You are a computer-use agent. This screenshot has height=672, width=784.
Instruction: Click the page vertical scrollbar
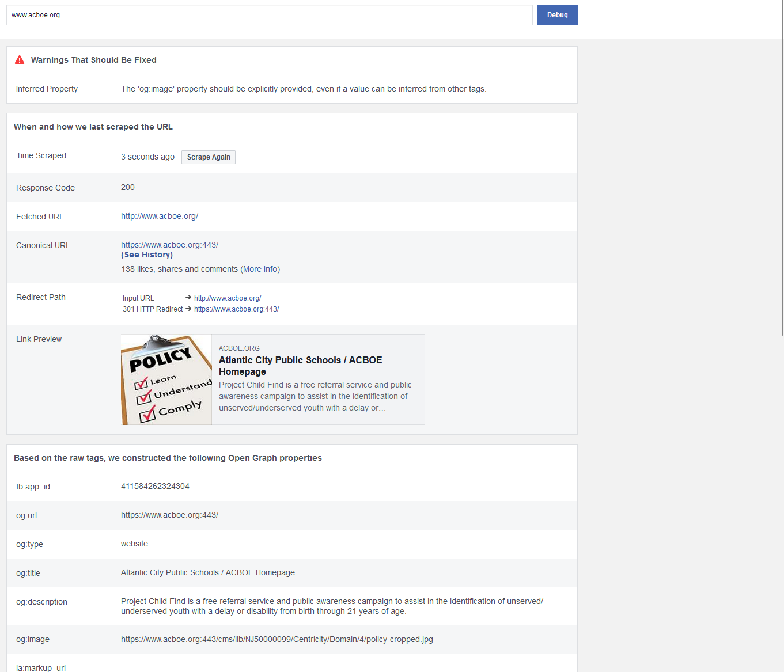pyautogui.click(x=782, y=167)
